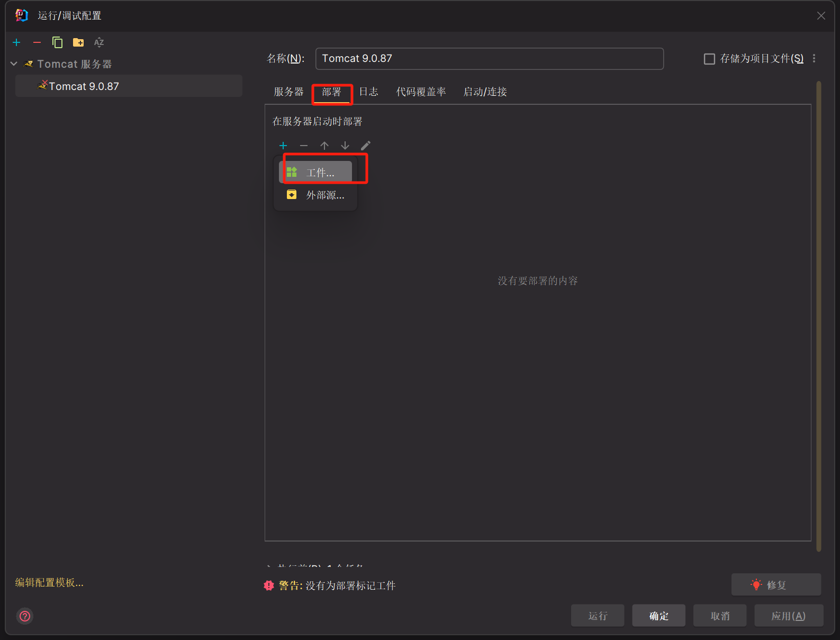This screenshot has width=840, height=640.
Task: Click the edit pencil icon in deployment toolbar
Action: pos(366,146)
